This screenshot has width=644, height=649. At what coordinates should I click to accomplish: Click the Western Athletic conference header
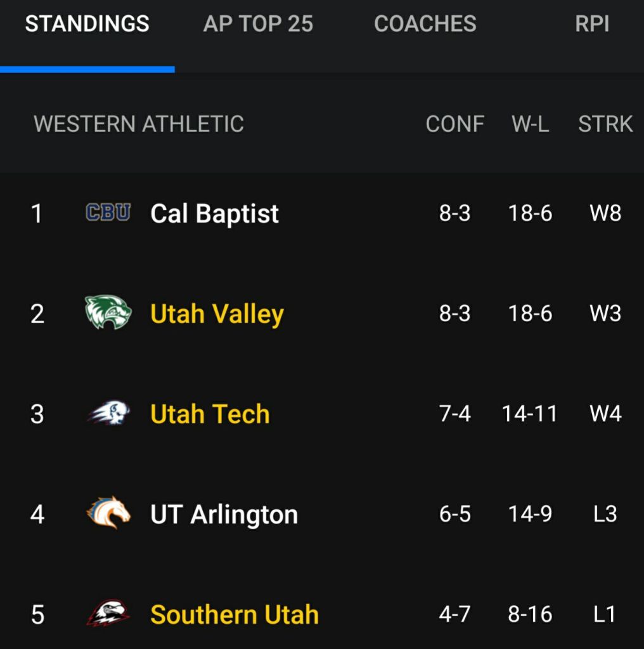coord(139,124)
